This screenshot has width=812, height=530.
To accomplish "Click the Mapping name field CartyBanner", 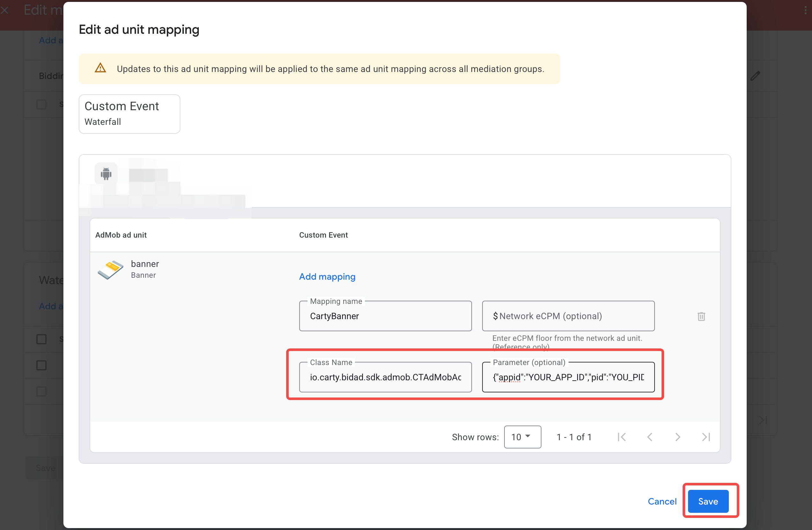I will click(x=385, y=316).
